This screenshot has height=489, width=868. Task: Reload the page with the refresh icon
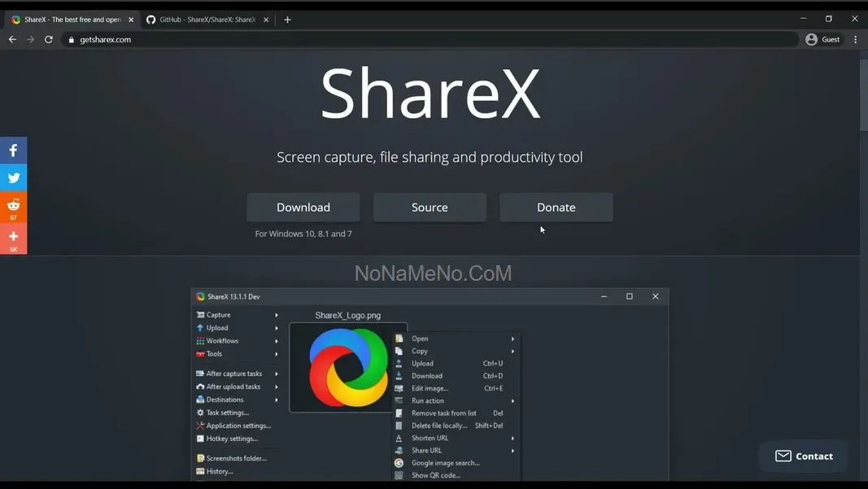tap(49, 39)
